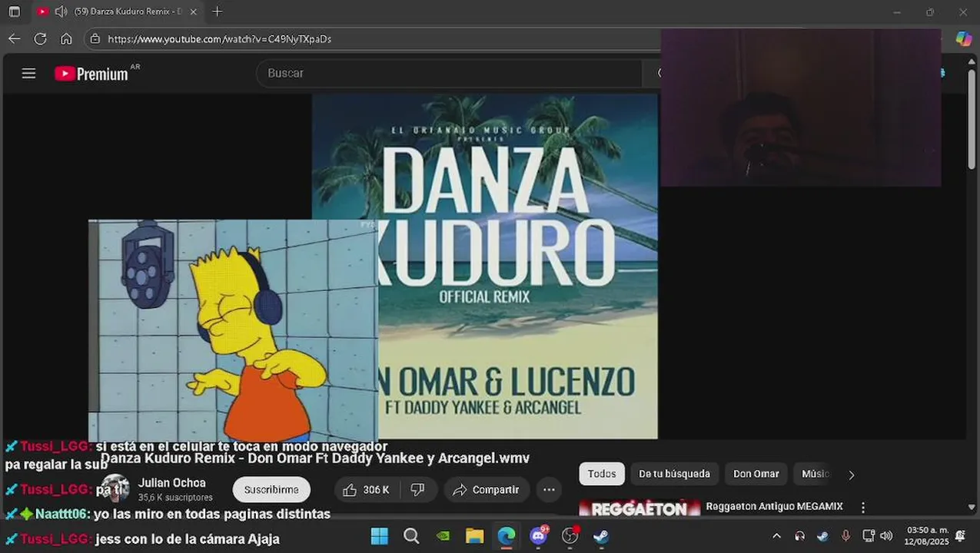Reload the page with refresh icon
Screen dimensions: 980x553
coord(40,38)
